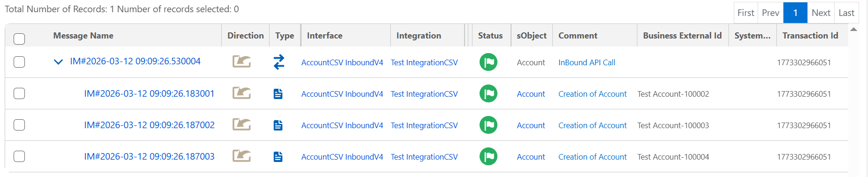Open message IM#2026-03-12 09:09:26.187003
Screen dimensions: 868x177
[149, 156]
